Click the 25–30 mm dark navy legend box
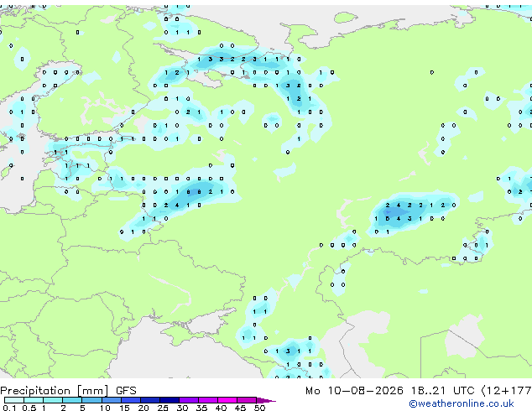The height and width of the screenshot is (411, 532). 169,400
